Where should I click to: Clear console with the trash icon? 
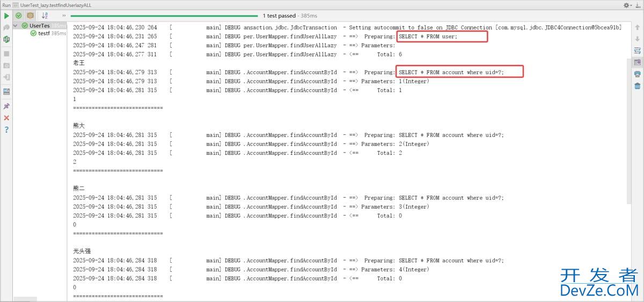(637, 86)
